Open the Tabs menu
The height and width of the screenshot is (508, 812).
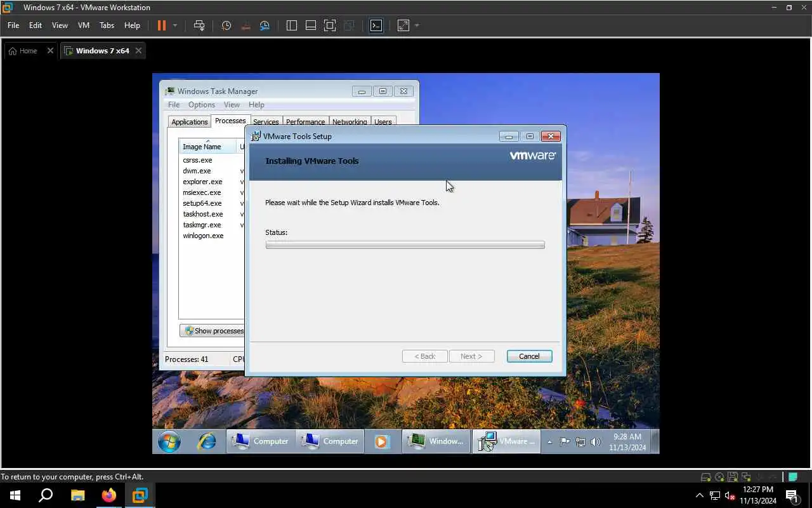pyautogui.click(x=107, y=25)
